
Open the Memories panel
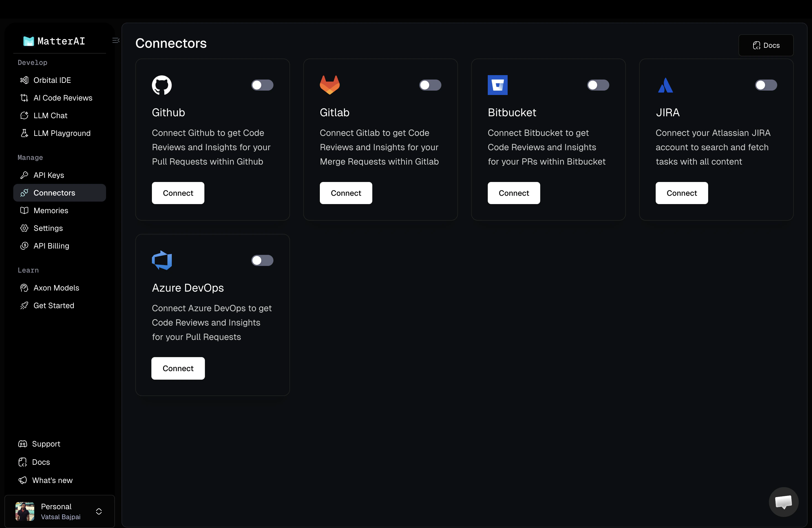[x=51, y=210]
